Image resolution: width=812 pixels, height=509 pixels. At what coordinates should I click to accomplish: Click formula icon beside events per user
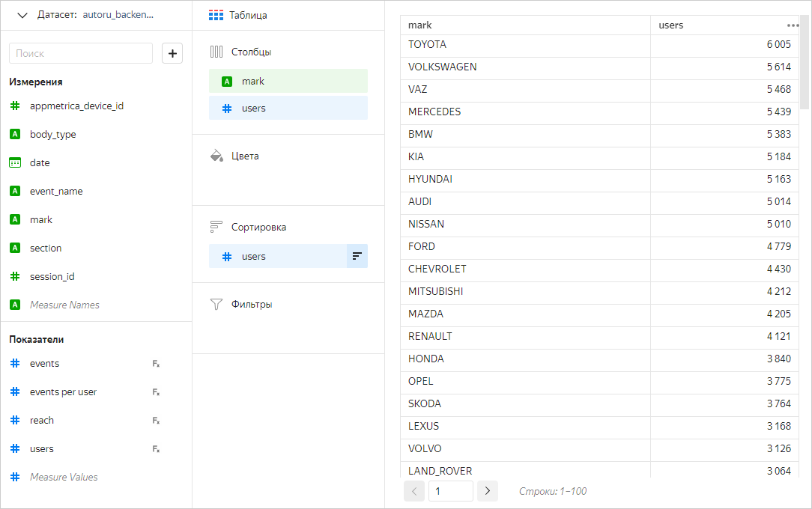tap(156, 392)
